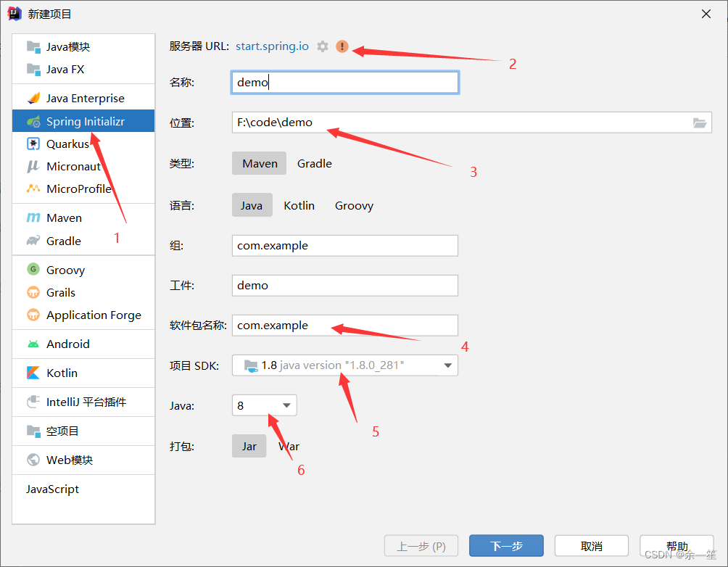The width and height of the screenshot is (728, 567).
Task: Click the Kotlin K icon in sidebar
Action: [33, 373]
